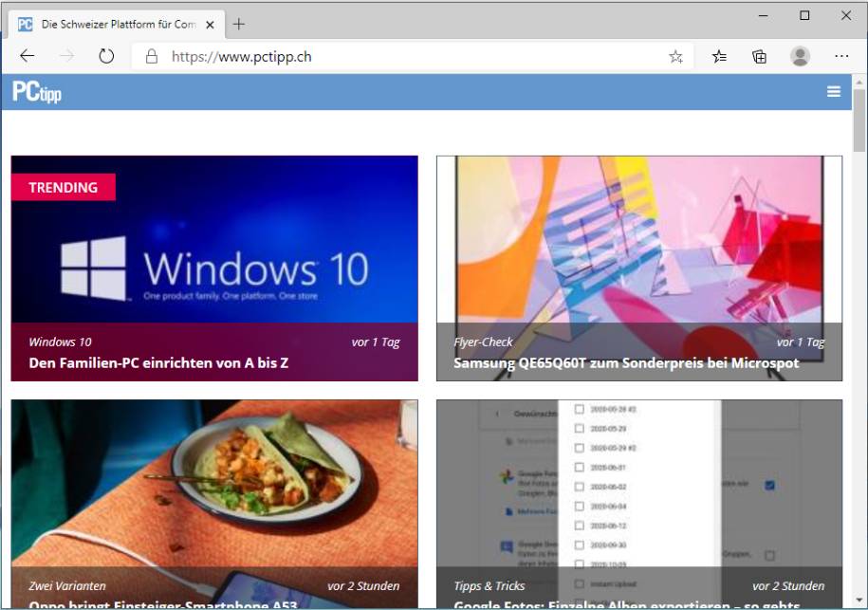Click 'vor 1 Tag' on Windows 10 article
The image size is (868, 610).
click(376, 342)
